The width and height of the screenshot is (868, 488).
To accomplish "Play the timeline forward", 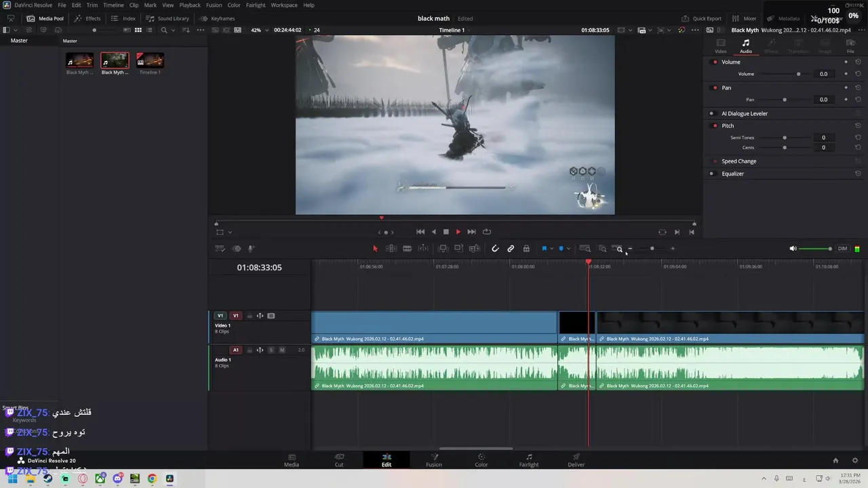I will pyautogui.click(x=458, y=232).
